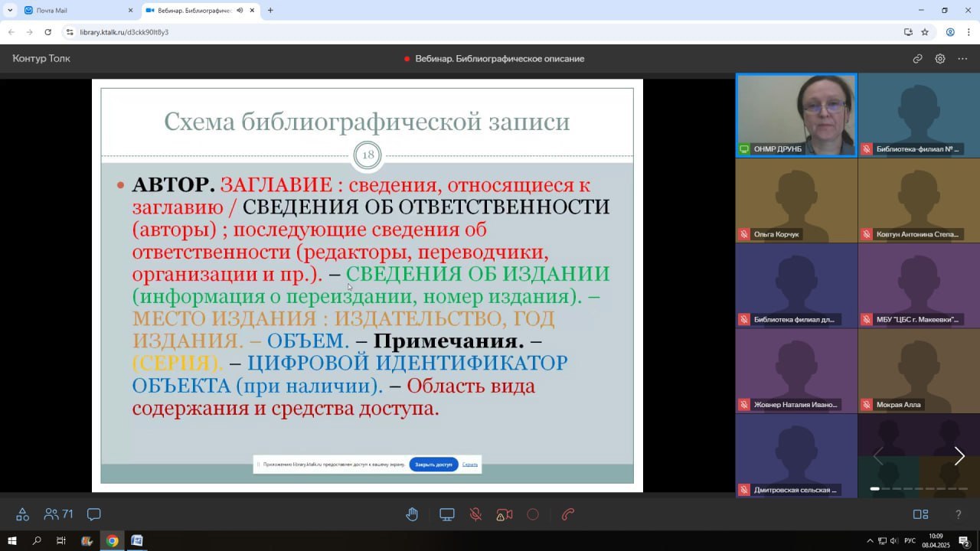The image size is (980, 551).
Task: Open meeting settings gear
Action: 940,59
